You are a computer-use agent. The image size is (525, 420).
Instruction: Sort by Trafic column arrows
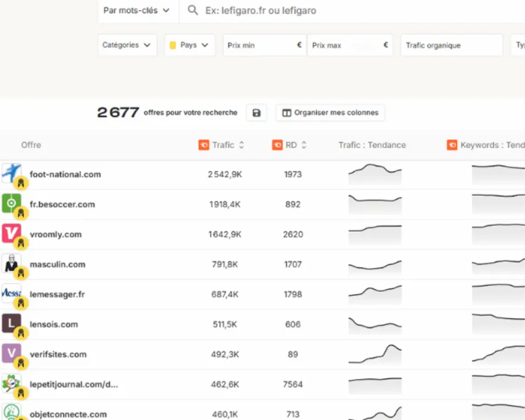(x=241, y=145)
